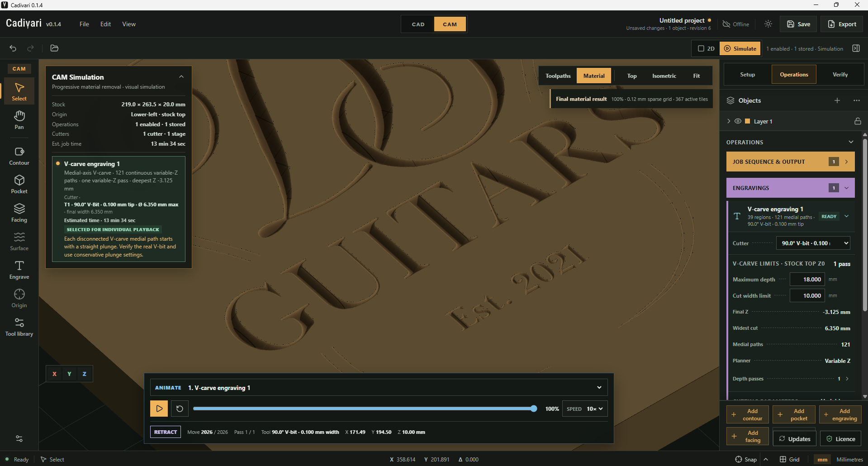Toggle the 2D view checkbox
The width and height of the screenshot is (868, 466).
706,48
